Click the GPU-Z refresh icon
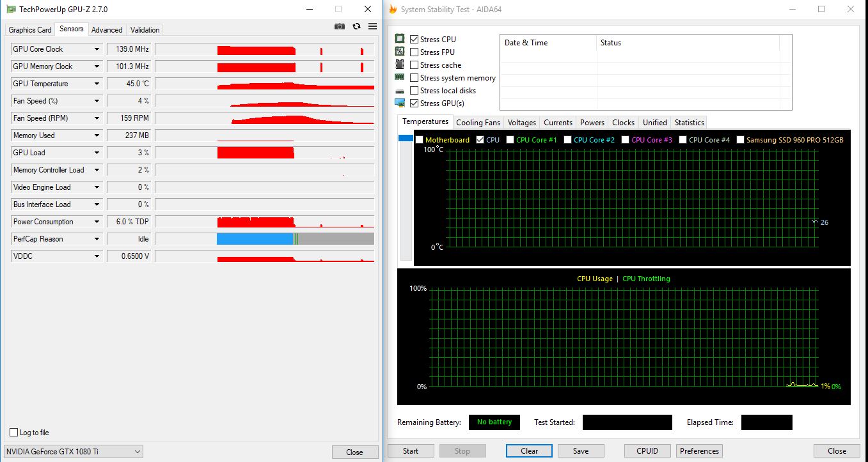 pos(356,26)
